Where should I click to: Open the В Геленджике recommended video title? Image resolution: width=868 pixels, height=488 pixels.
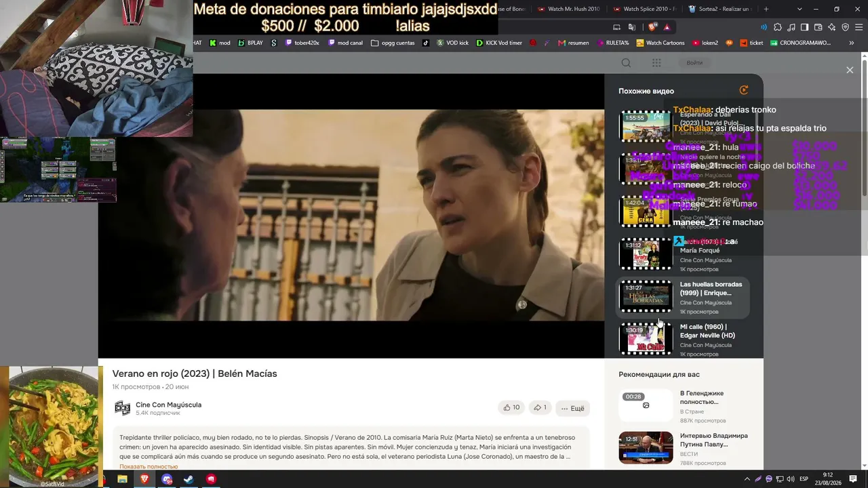tap(702, 397)
